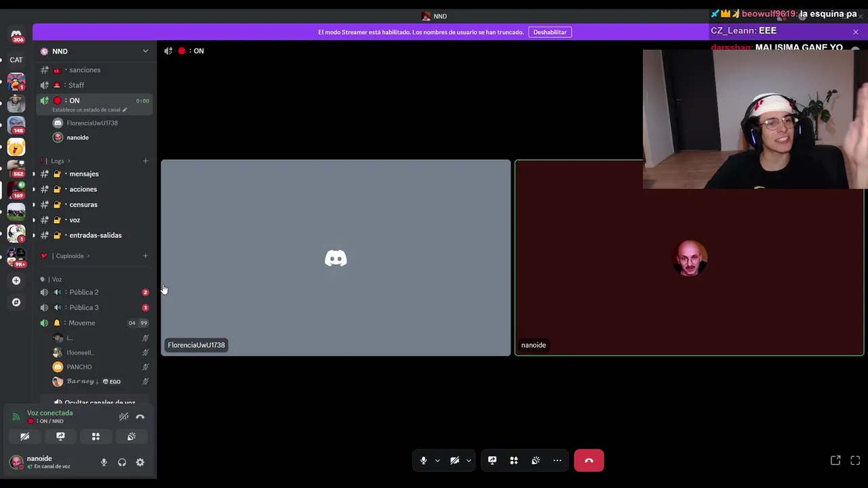Open the censuras log channel
Screen dimensions: 868x488
(x=94, y=205)
